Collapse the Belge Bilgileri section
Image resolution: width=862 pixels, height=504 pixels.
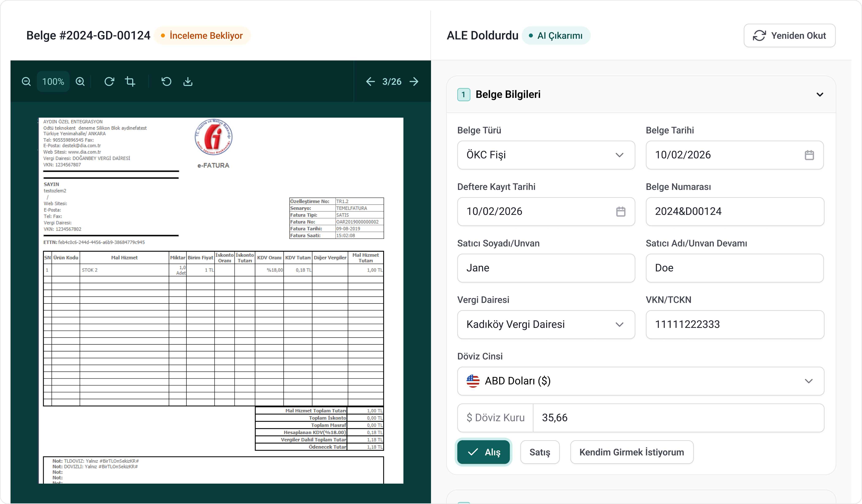[819, 94]
